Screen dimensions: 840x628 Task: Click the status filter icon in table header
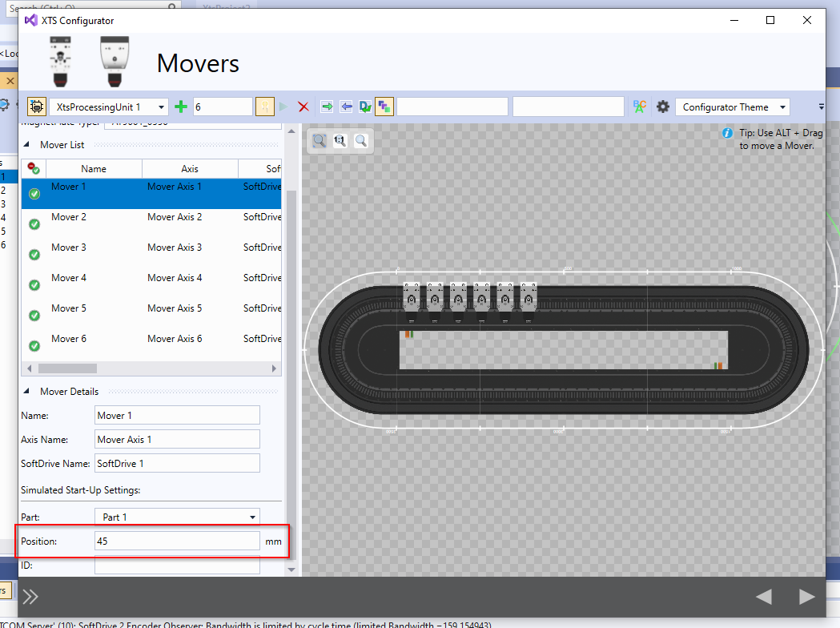click(34, 168)
